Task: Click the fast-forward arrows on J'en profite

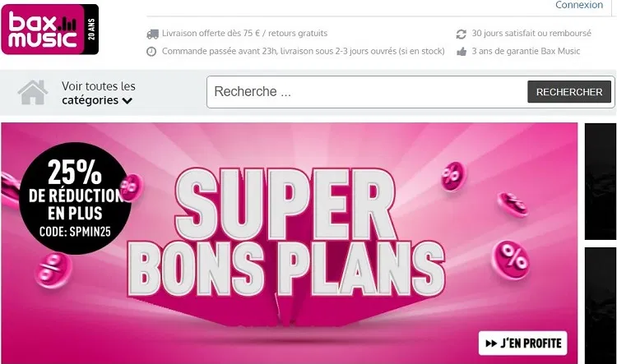Action: pos(491,343)
